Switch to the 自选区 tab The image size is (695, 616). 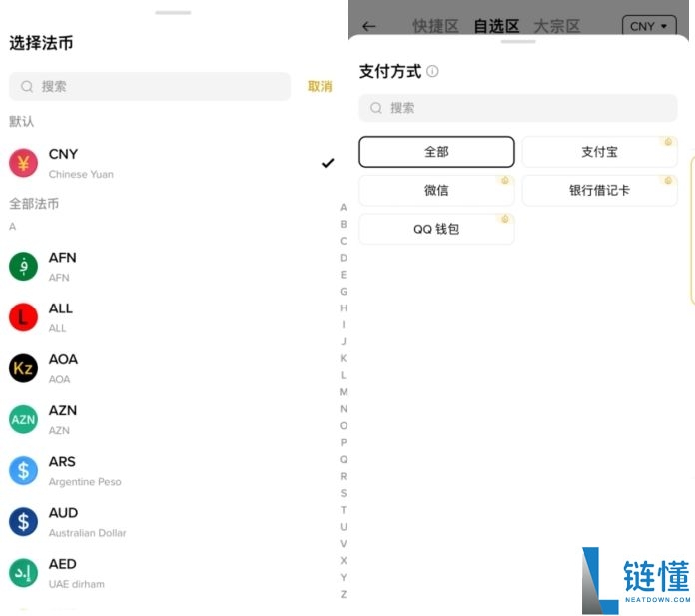(496, 26)
